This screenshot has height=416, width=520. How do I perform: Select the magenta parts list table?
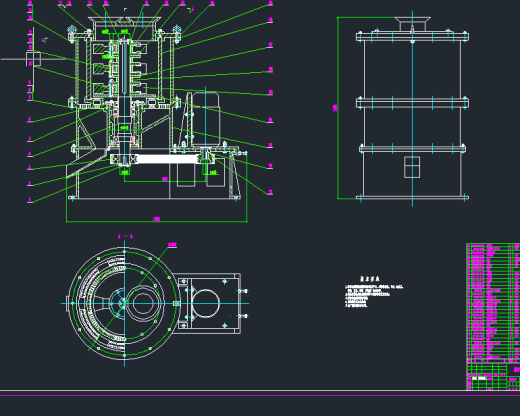493,303
